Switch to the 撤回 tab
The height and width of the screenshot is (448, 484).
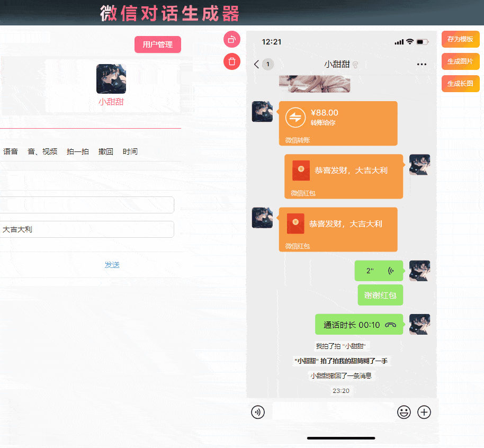click(106, 151)
